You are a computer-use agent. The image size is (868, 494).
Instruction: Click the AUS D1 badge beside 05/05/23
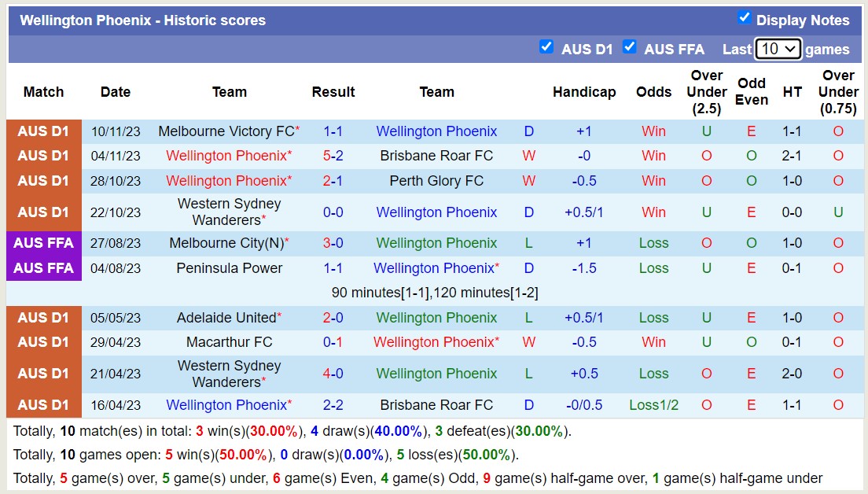(x=43, y=318)
